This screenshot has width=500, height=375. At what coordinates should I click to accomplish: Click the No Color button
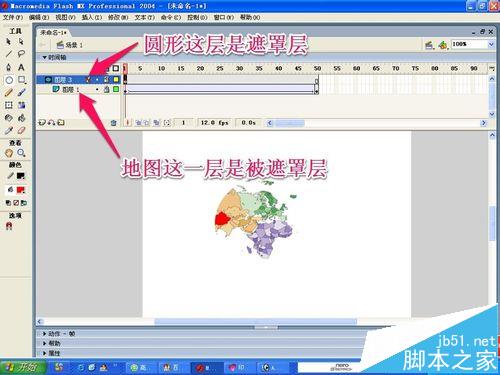pos(16,203)
